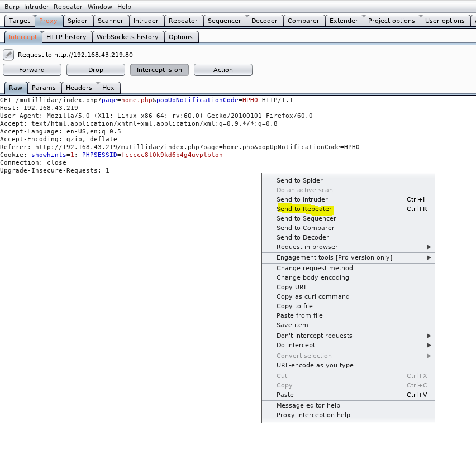Select "Send to Repeater" from context menu
Image resolution: width=476 pixels, height=450 pixels.
pos(304,208)
